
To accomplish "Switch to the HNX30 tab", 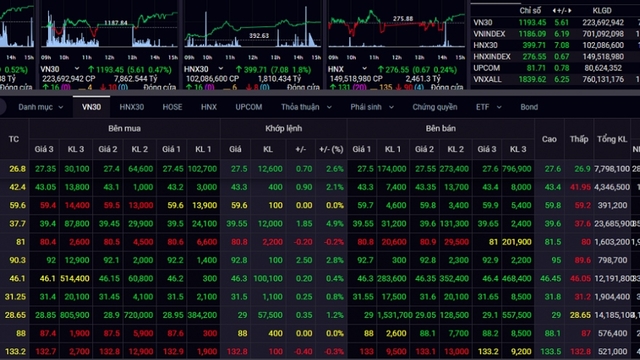I will 131,107.
